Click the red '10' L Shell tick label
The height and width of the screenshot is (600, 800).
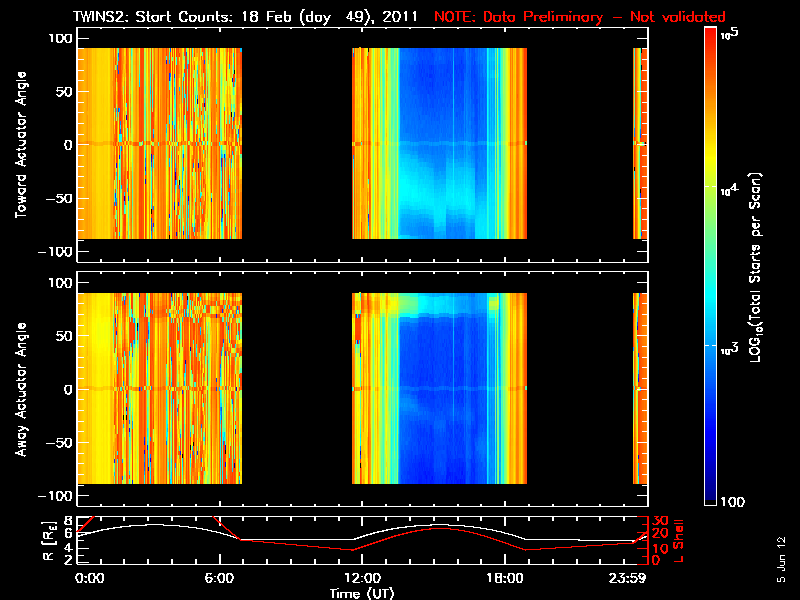(x=660, y=549)
